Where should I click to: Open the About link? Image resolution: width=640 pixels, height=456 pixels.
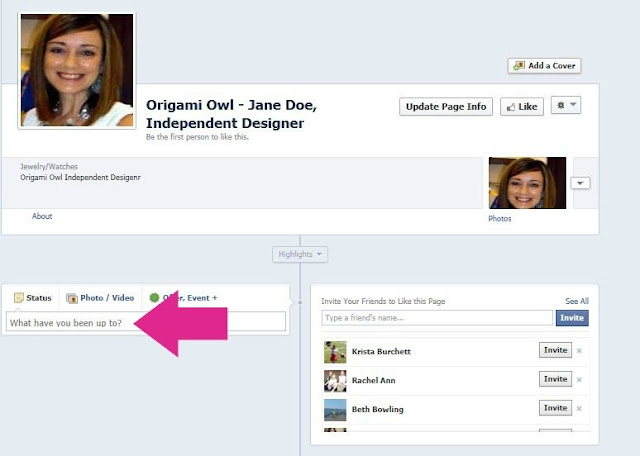tap(42, 216)
